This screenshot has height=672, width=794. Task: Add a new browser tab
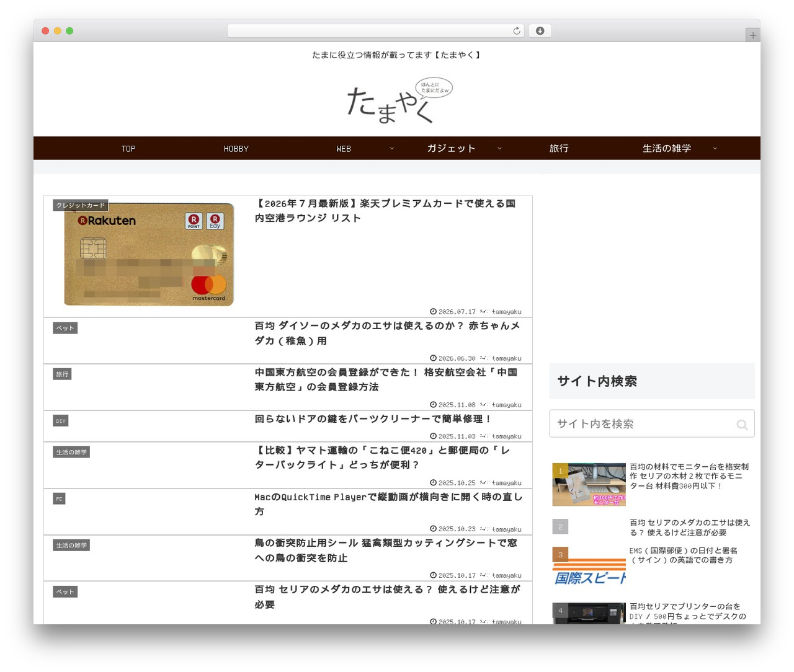(x=752, y=35)
